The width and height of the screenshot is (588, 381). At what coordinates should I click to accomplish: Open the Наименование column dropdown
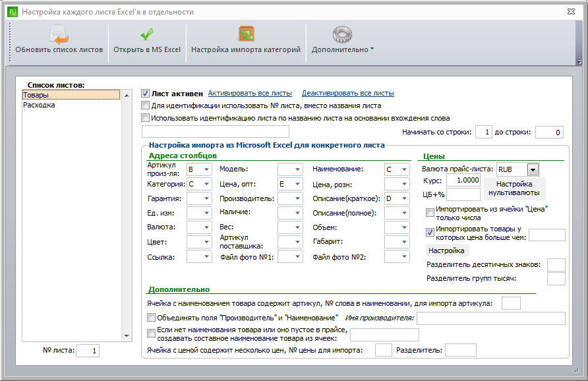404,169
